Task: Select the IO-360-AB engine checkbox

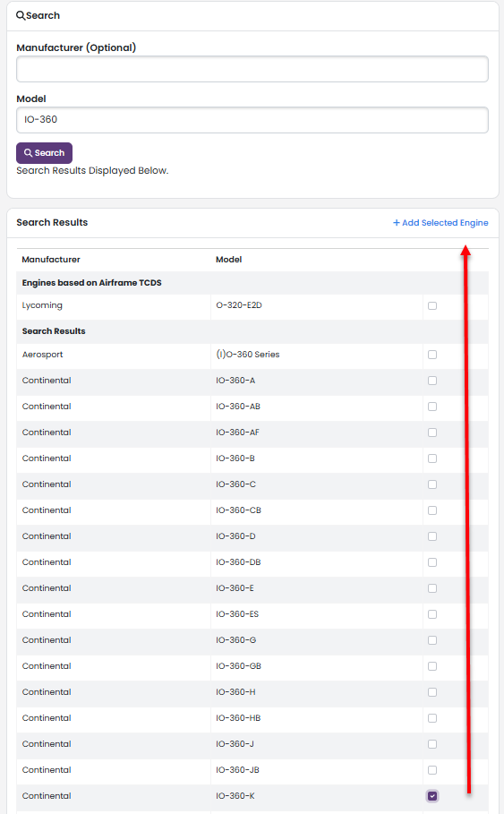Action: pyautogui.click(x=432, y=407)
